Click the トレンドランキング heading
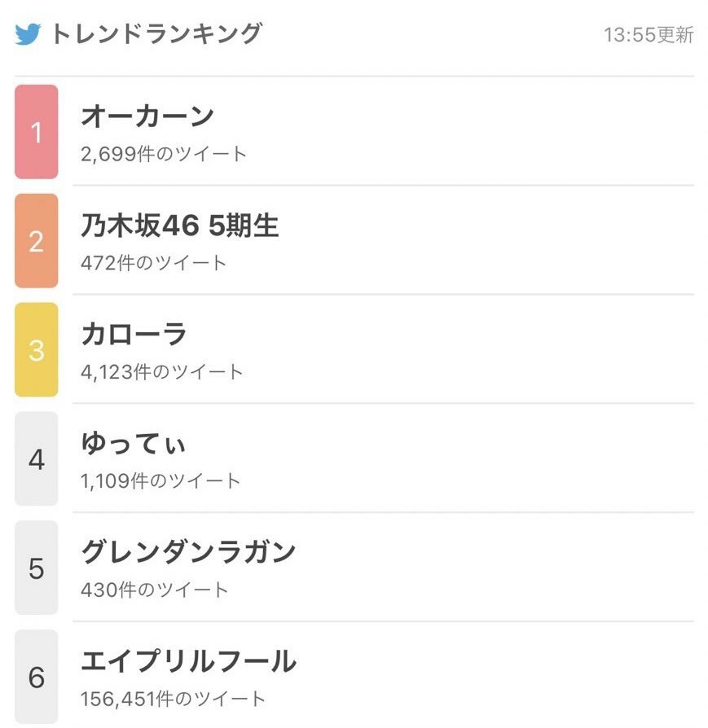Image resolution: width=708 pixels, height=728 pixels. [157, 34]
